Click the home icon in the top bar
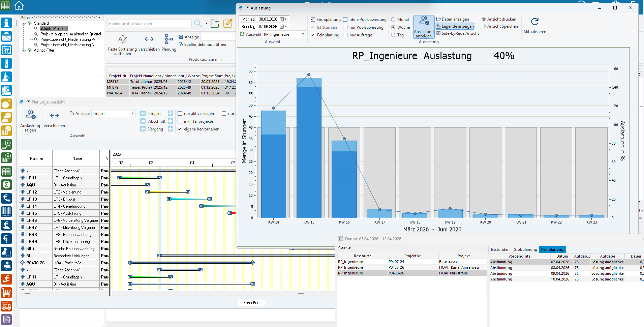The width and height of the screenshot is (644, 327). pyautogui.click(x=19, y=5)
